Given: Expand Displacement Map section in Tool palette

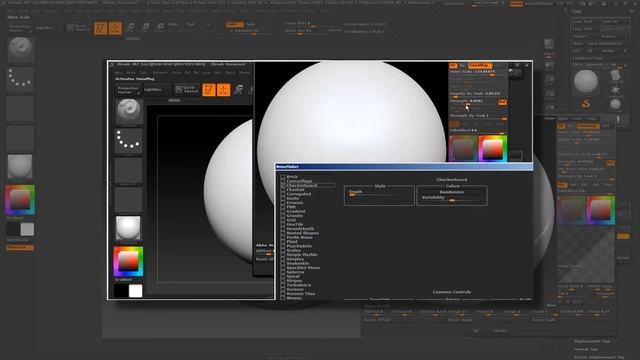Looking at the screenshot, I should 592,341.
